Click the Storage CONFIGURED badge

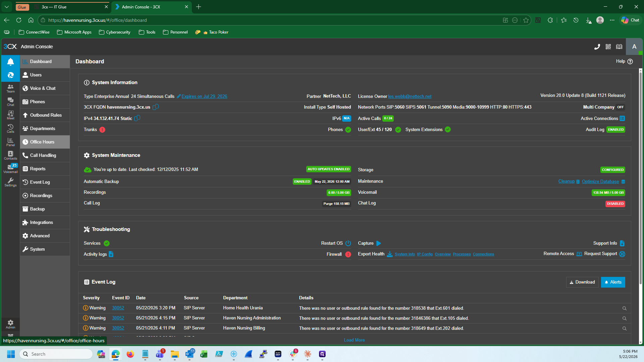(613, 170)
